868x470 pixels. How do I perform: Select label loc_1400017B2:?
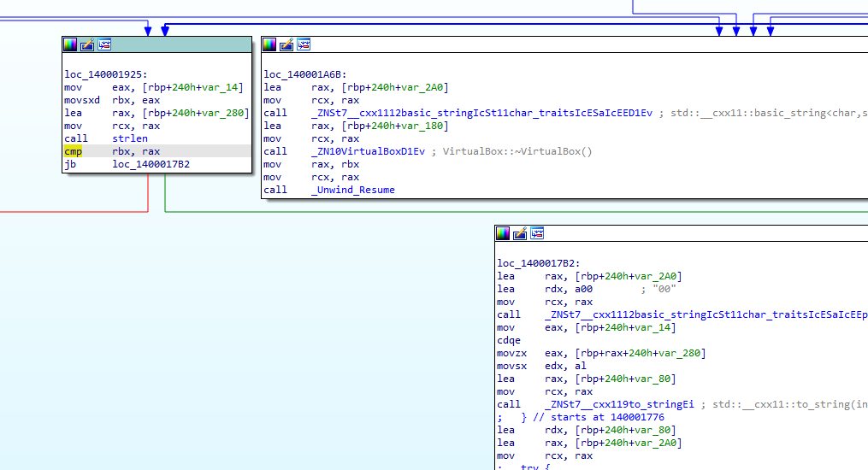click(539, 264)
